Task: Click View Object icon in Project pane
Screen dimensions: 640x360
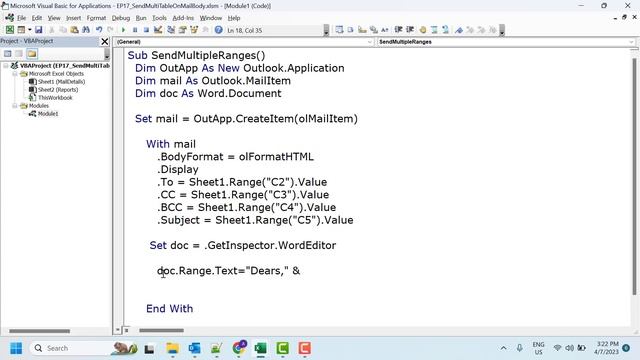Action: 19,53
